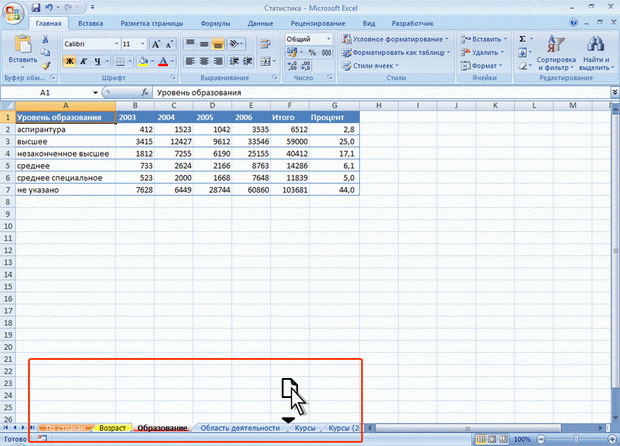This screenshot has width=620, height=446.
Task: Switch to the Разметка страницы tab
Action: coord(152,23)
